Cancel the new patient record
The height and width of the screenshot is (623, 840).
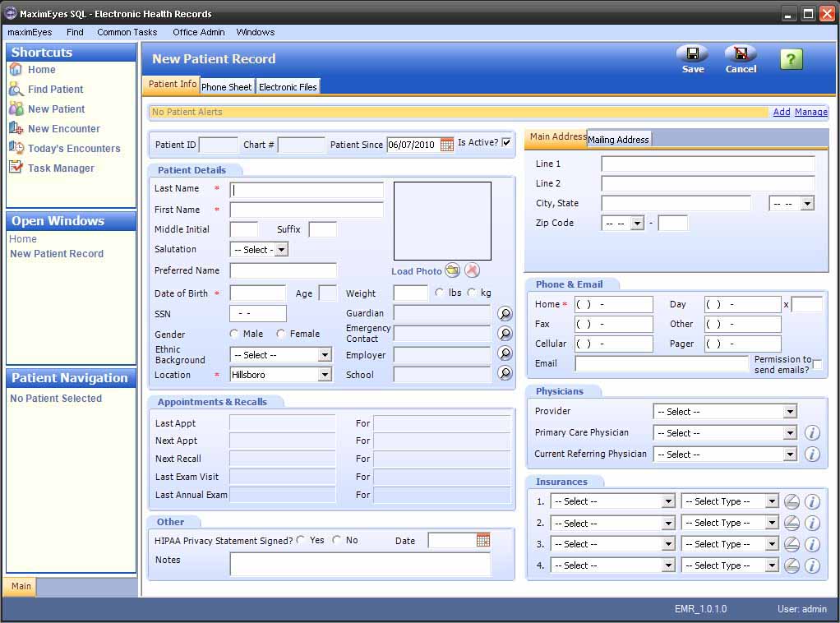pos(741,59)
